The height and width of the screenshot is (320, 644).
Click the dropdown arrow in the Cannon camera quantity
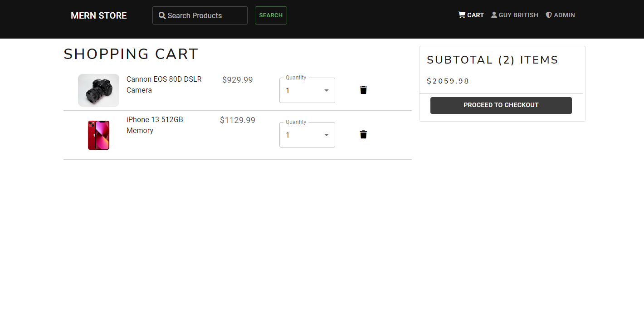(327, 90)
